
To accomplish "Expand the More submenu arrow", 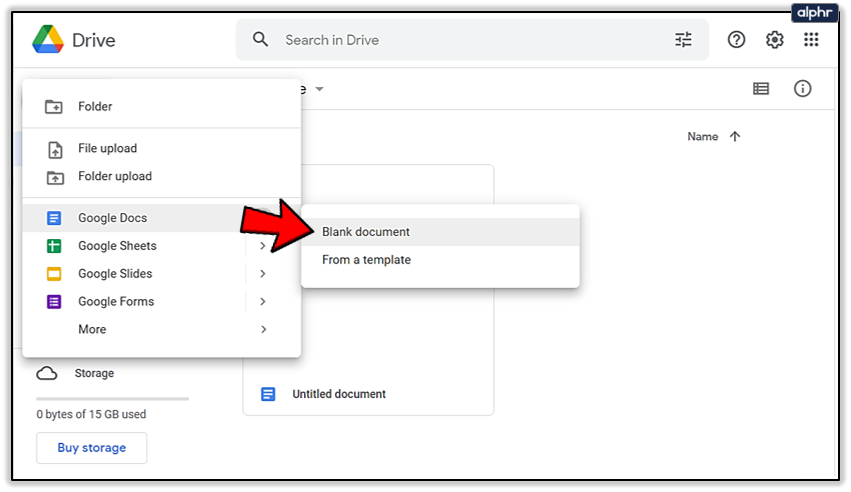I will [263, 329].
